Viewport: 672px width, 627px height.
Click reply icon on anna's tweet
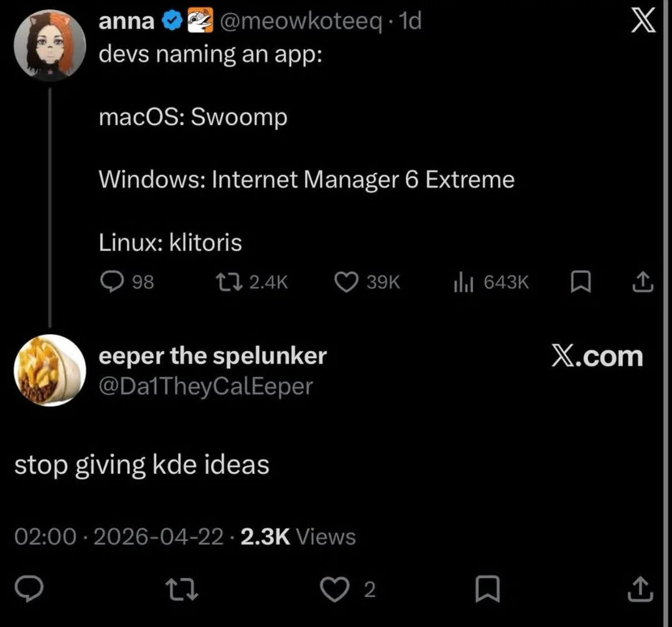point(112,282)
